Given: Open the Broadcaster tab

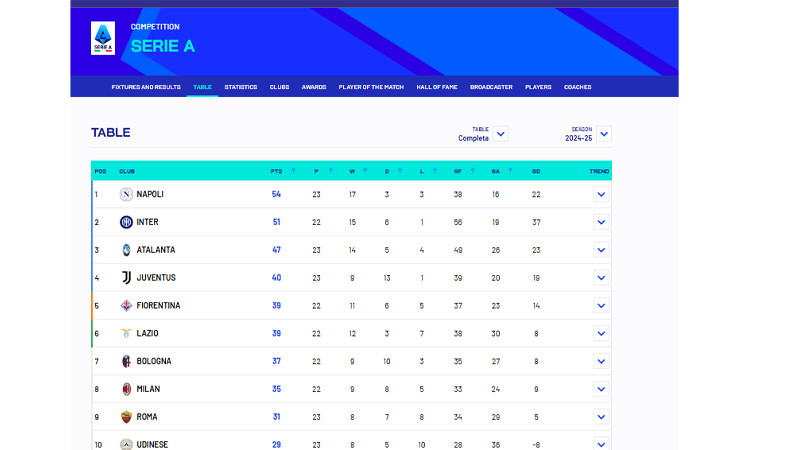Looking at the screenshot, I should [491, 87].
